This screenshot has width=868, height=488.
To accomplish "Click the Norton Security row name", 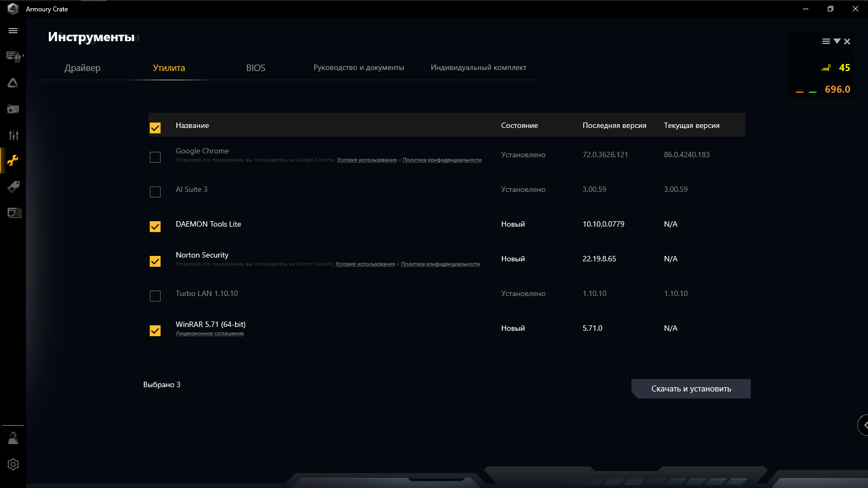I will 202,255.
